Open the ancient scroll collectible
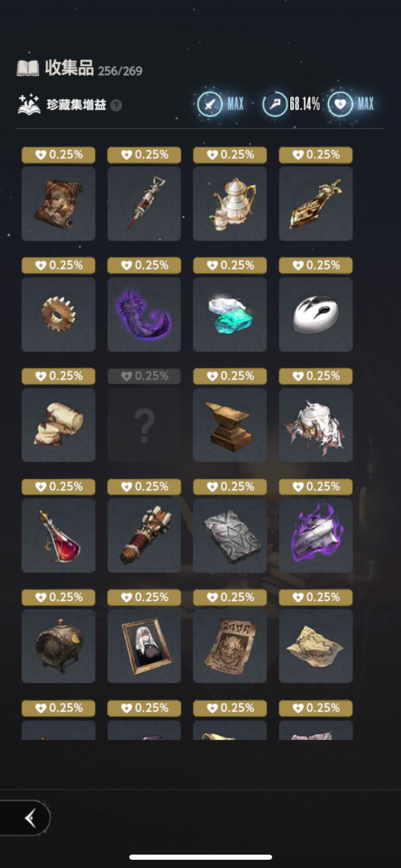 pos(58,204)
